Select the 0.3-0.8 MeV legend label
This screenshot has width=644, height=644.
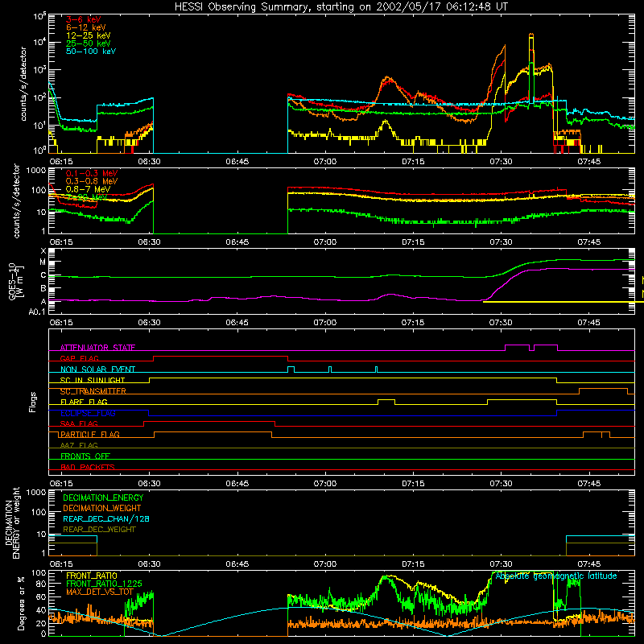(x=92, y=181)
